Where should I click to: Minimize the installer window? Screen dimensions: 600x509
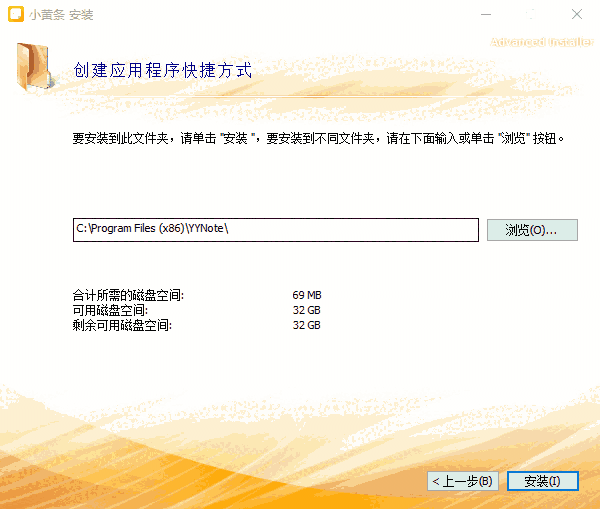coord(486,15)
